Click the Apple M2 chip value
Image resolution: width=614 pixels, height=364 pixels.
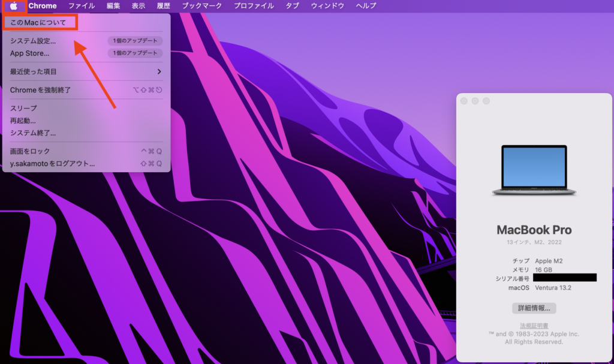tap(549, 261)
